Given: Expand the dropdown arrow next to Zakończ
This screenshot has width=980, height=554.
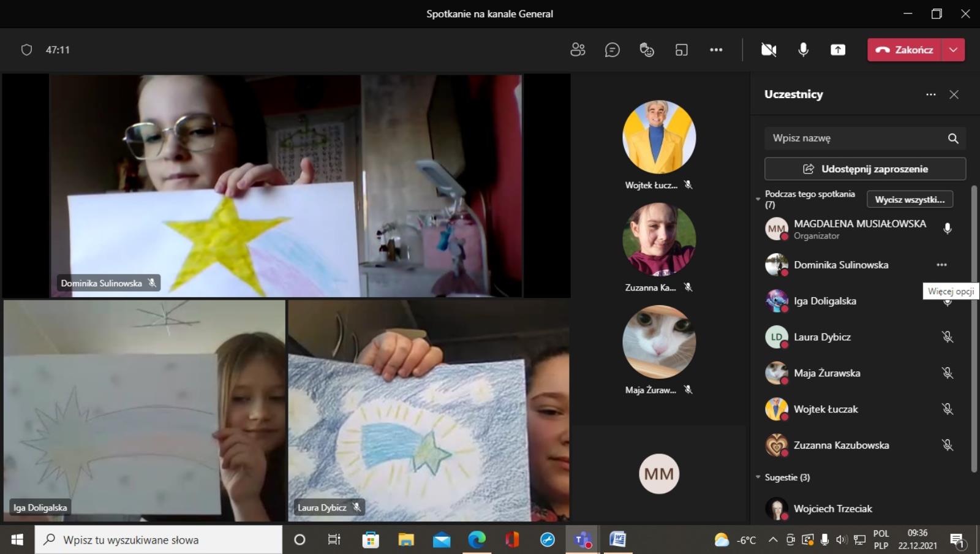Looking at the screenshot, I should click(x=954, y=50).
